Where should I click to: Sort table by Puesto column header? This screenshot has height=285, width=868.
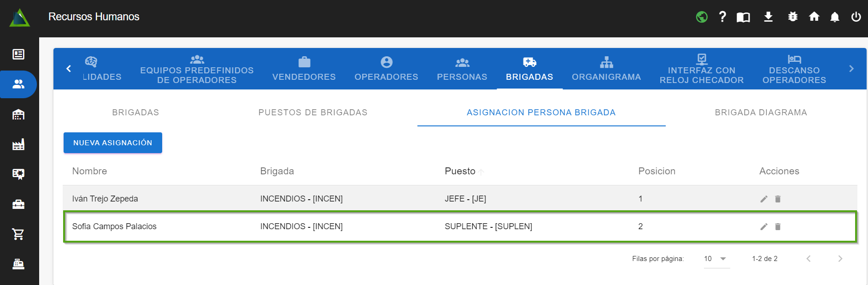point(460,171)
